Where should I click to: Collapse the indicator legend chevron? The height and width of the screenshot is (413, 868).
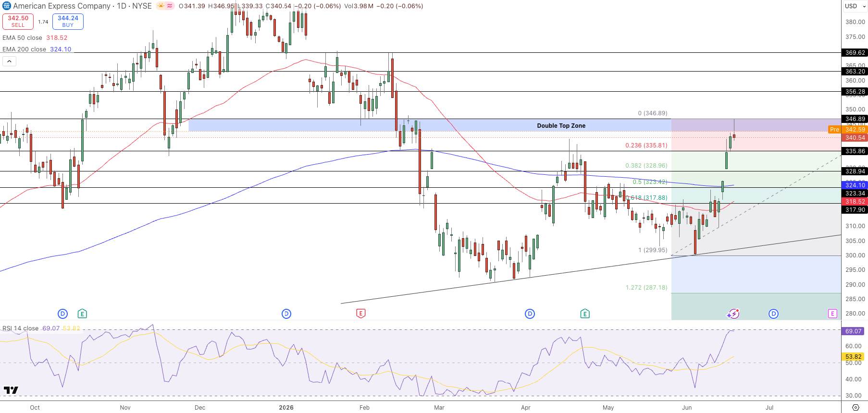click(x=9, y=61)
